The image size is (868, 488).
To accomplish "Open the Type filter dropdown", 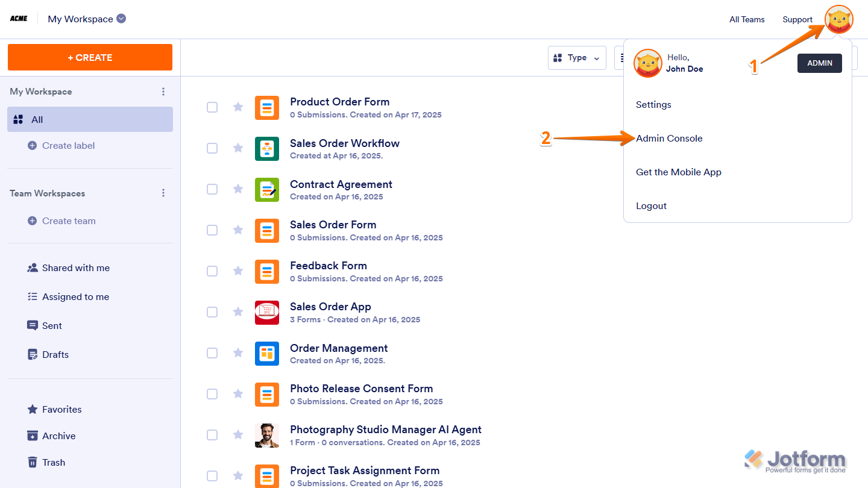I will tap(577, 58).
